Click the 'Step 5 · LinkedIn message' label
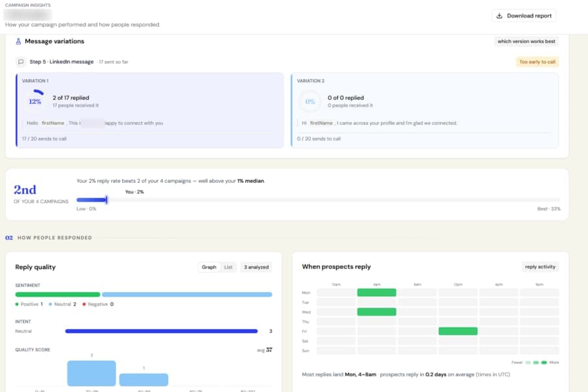Screen dimensions: 588x392 [61, 62]
